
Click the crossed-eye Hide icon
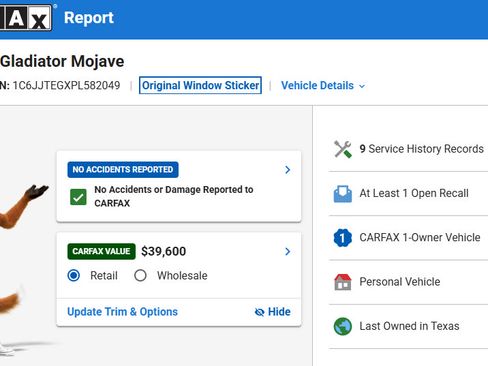click(259, 312)
